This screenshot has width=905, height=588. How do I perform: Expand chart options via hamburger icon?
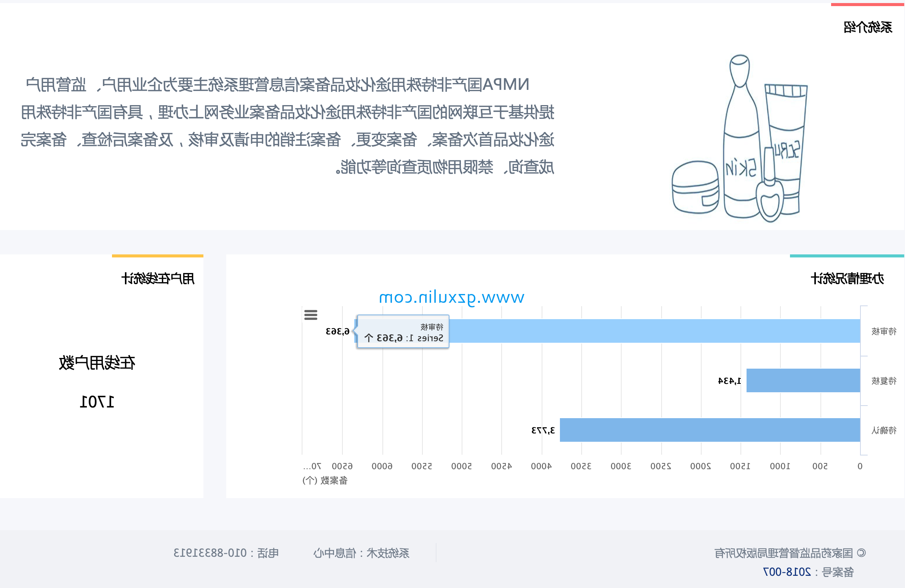tap(311, 315)
